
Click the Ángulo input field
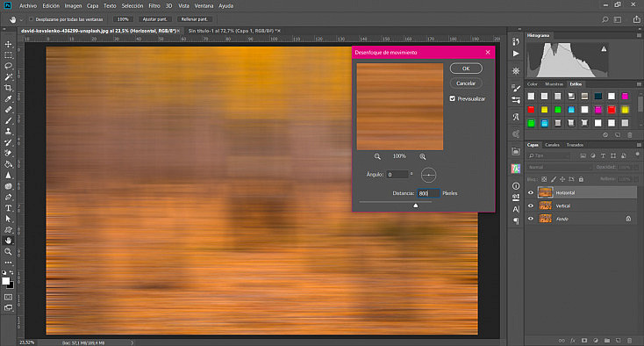click(x=397, y=175)
